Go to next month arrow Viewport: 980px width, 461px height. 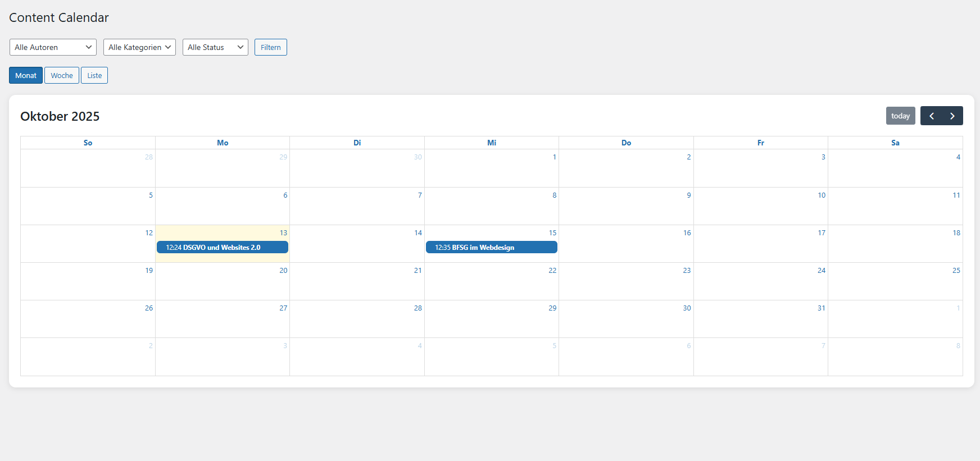click(952, 116)
